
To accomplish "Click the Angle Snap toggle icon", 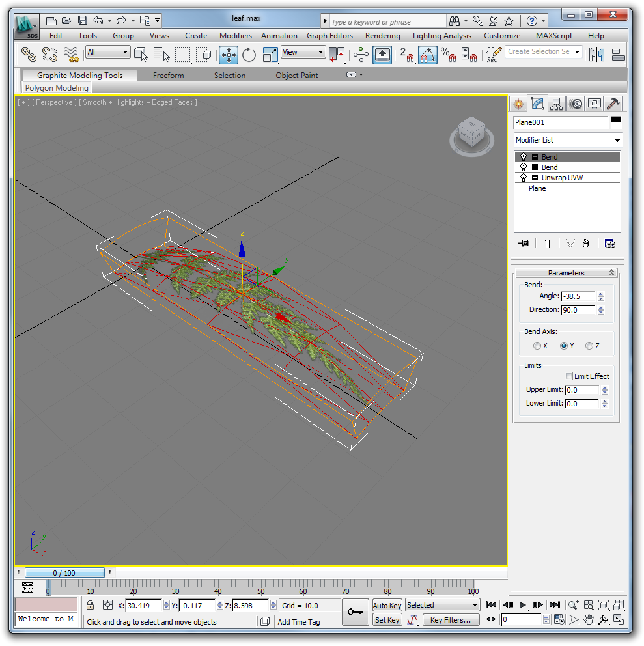I will click(x=427, y=55).
